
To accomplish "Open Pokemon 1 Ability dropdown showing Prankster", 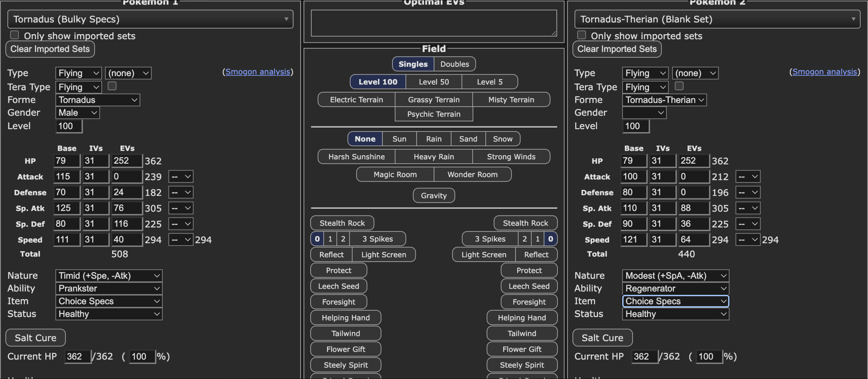I will (109, 289).
